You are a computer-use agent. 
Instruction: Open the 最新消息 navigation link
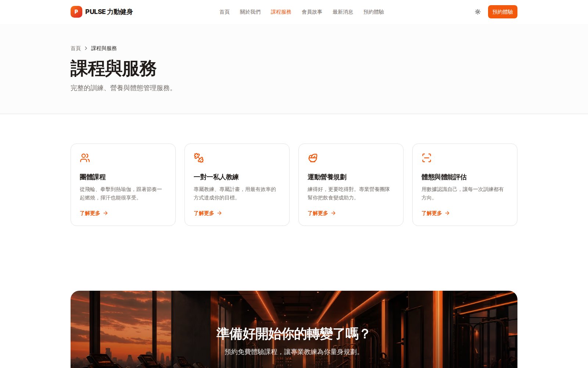(x=343, y=12)
